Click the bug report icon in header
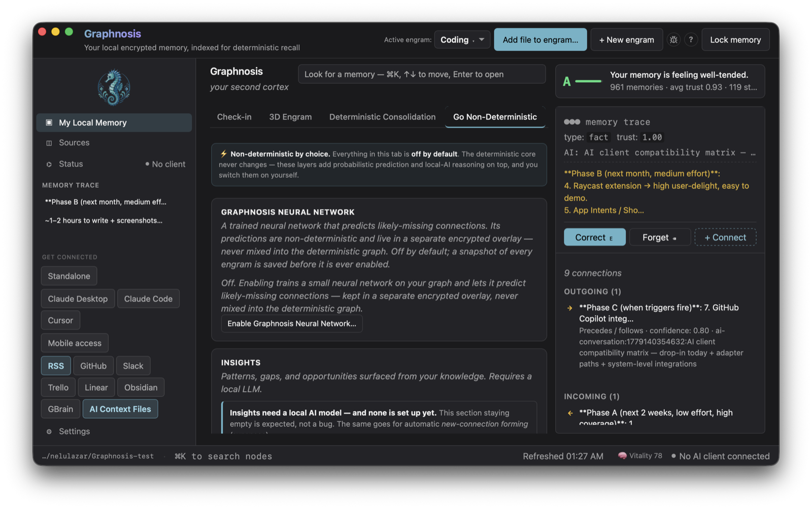This screenshot has width=812, height=509. click(673, 40)
